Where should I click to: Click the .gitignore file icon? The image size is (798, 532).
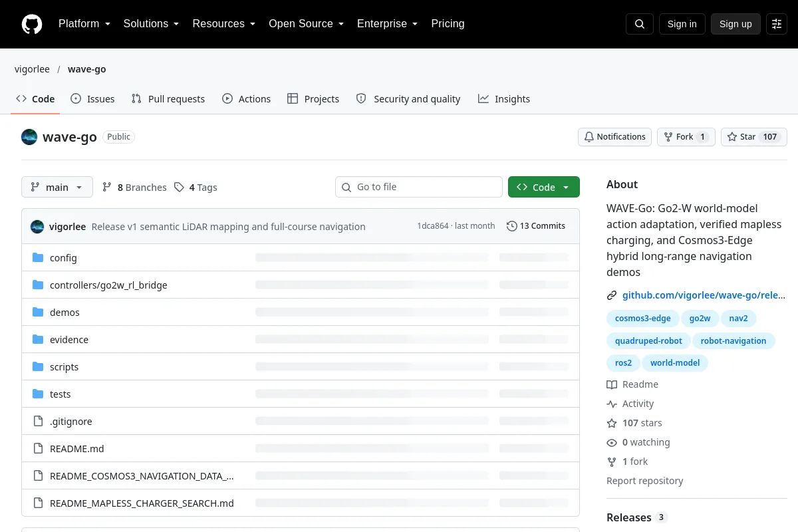[38, 422]
